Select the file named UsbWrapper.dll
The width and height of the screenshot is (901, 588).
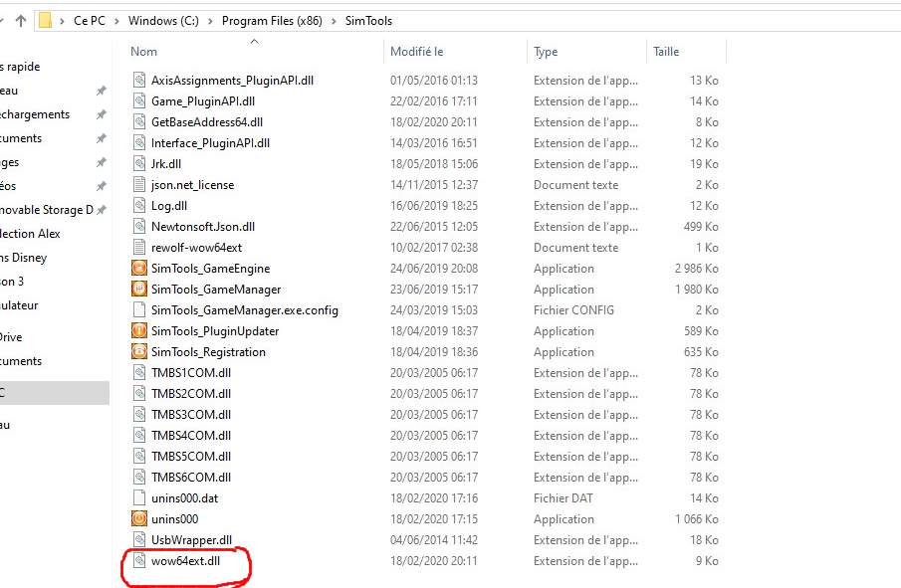coord(191,540)
